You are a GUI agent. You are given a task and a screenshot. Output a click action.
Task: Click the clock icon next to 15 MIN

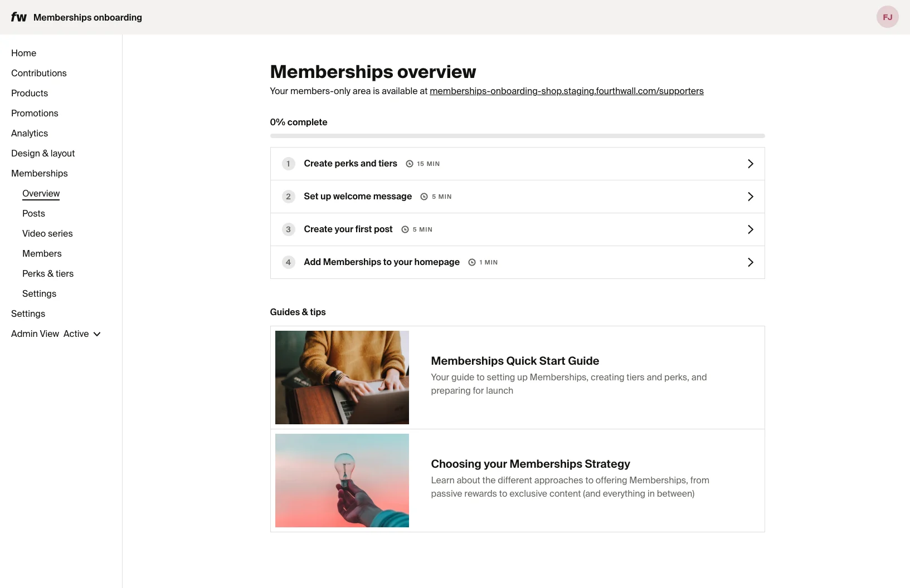409,164
